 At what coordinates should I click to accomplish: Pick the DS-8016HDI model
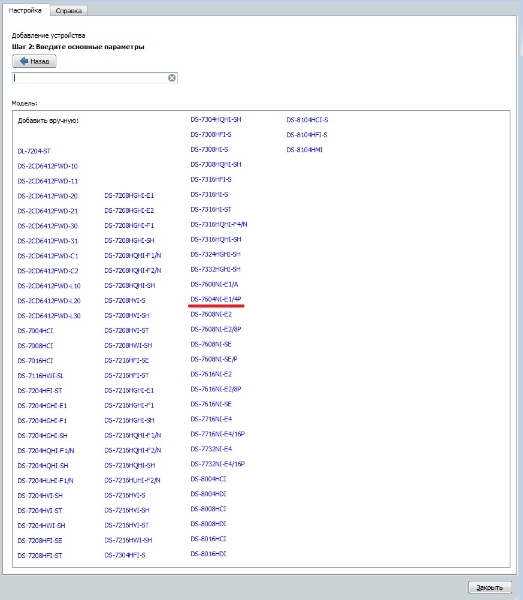208,553
